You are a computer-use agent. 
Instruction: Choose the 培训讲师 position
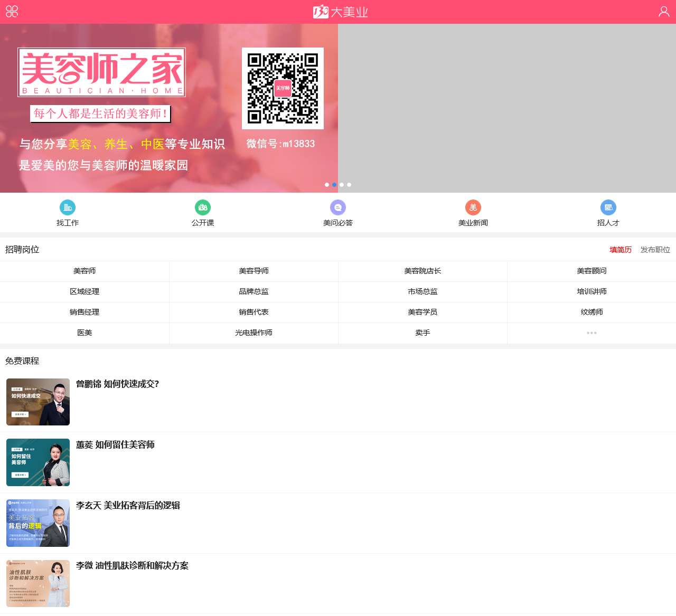591,291
